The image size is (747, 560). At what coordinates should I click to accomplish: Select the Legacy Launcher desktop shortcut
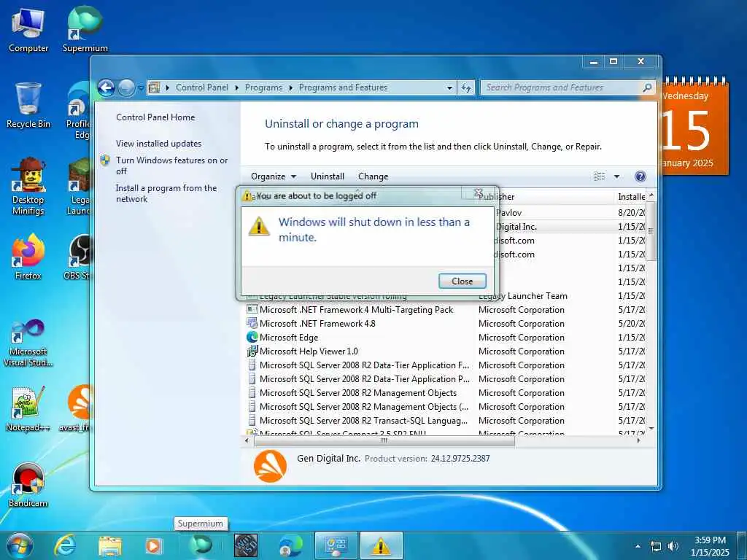click(80, 187)
